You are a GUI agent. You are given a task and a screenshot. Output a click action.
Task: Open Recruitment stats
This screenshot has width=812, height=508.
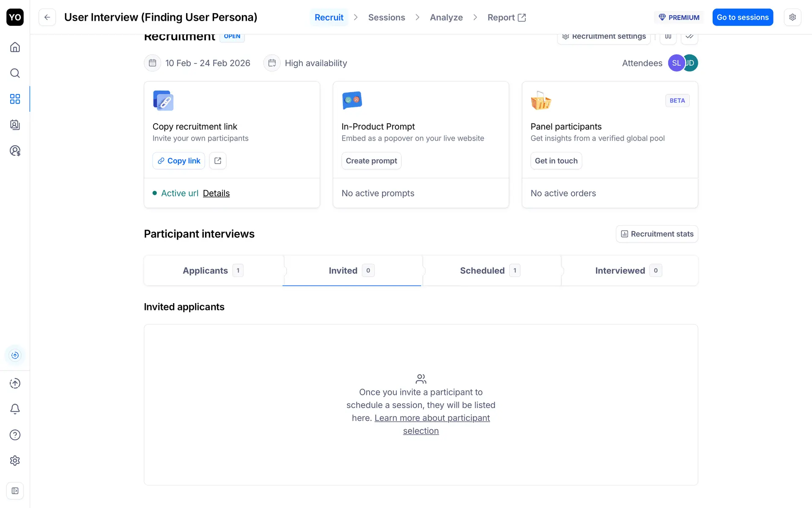tap(657, 234)
